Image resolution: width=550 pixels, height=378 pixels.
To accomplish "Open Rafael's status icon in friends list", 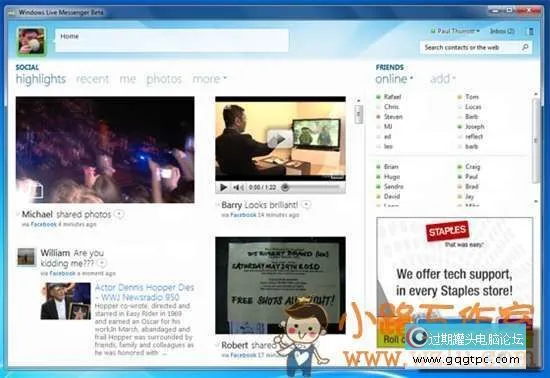I will click(378, 97).
